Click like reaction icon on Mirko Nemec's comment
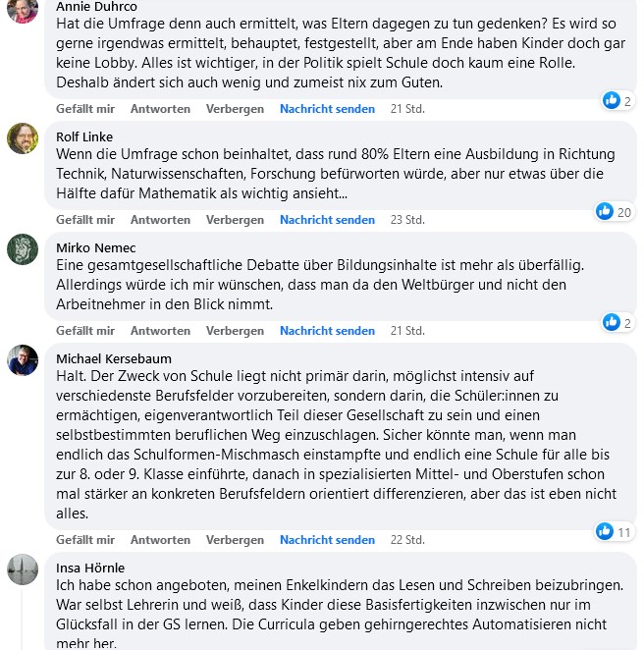The height and width of the screenshot is (650, 644). click(x=611, y=322)
